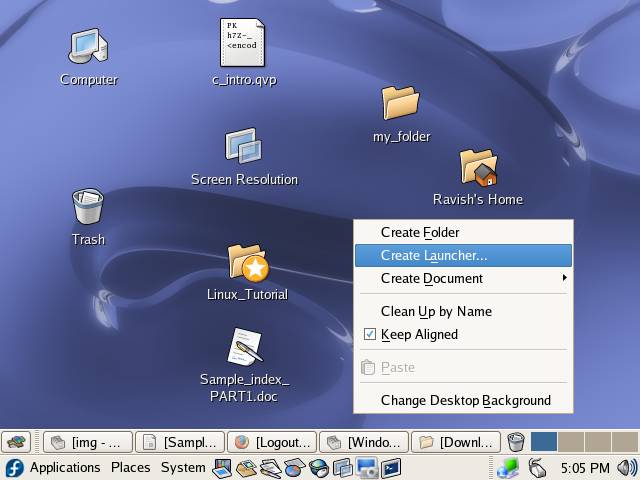640x480 pixels.
Task: Click the 5:05 PM clock
Action: click(584, 468)
